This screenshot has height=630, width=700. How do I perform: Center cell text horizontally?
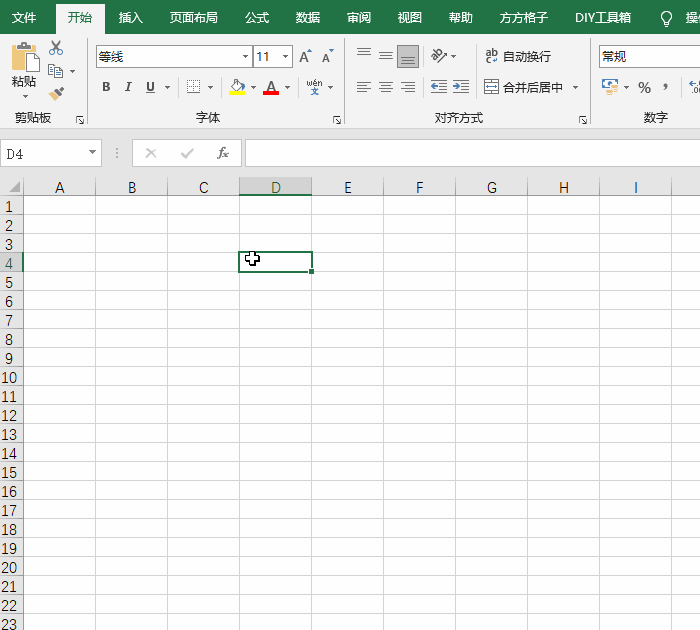coord(386,87)
